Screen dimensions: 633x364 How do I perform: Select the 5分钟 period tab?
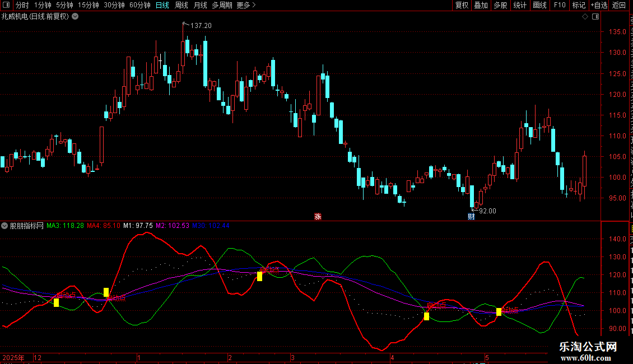[x=64, y=5]
